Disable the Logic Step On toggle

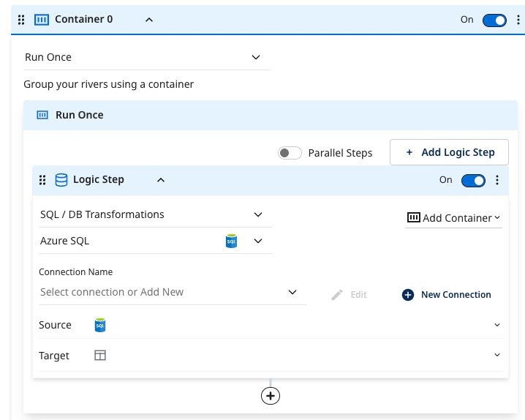[473, 180]
